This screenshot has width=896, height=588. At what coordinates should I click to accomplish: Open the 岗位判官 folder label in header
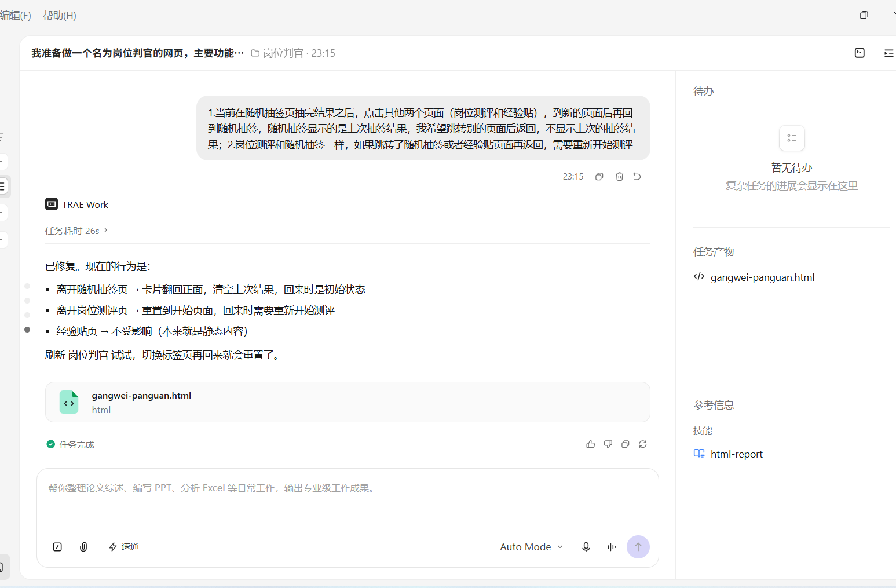tap(277, 53)
